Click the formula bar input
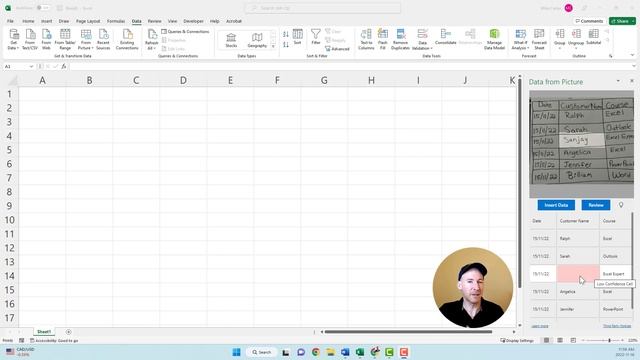 tap(349, 66)
